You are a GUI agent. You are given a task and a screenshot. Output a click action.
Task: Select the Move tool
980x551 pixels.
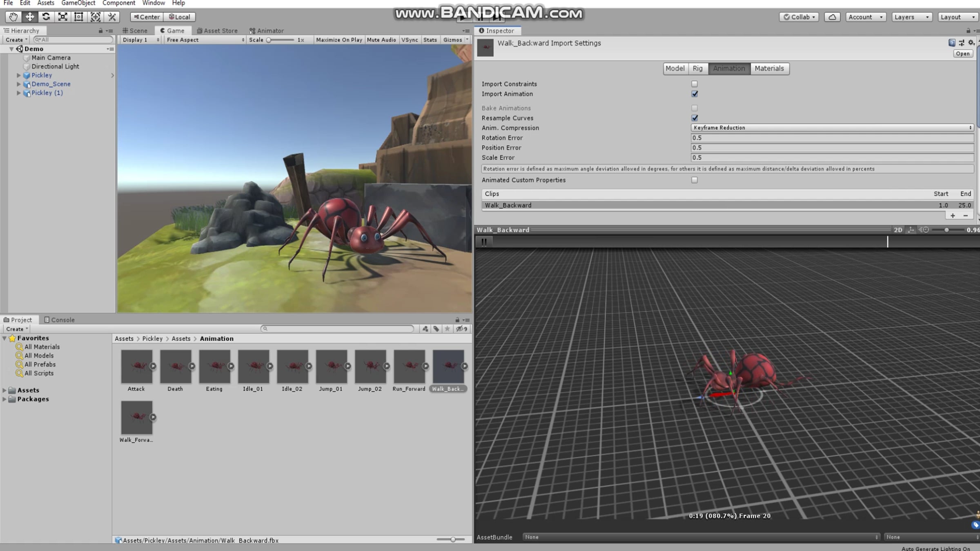click(x=30, y=17)
